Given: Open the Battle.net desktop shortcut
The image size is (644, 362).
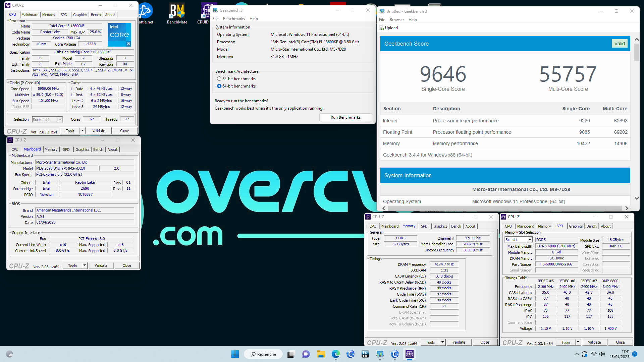Looking at the screenshot, I should [x=146, y=13].
